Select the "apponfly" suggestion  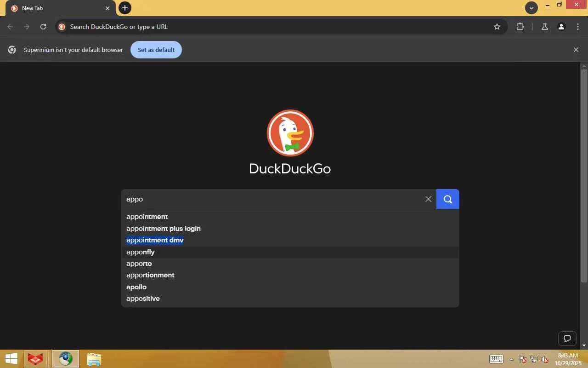290,252
